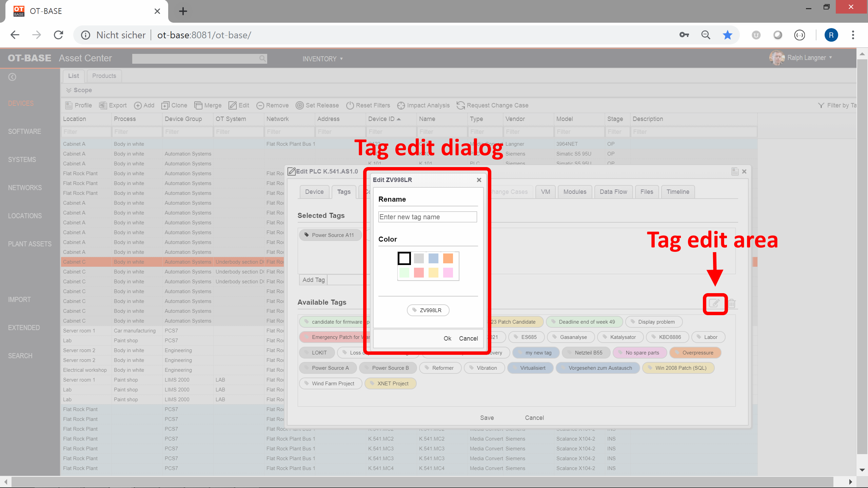Open NETWORKS in the left sidebar
Image resolution: width=868 pixels, height=488 pixels.
point(25,188)
